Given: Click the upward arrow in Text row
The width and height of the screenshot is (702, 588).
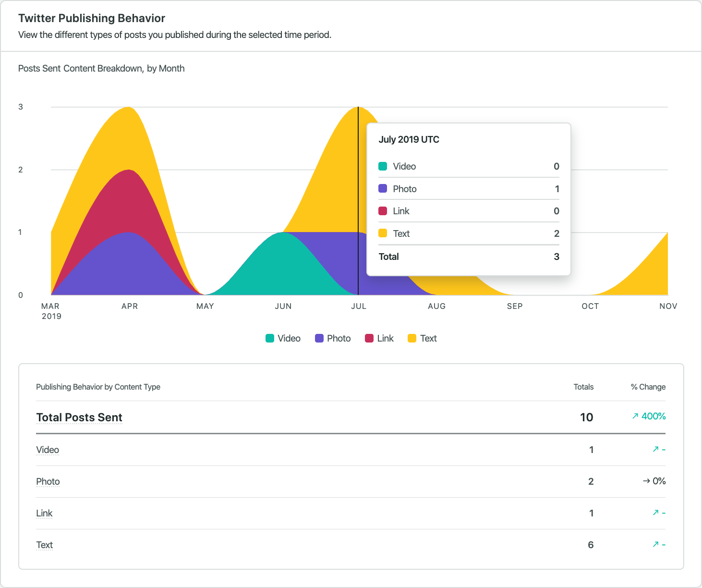Looking at the screenshot, I should click(x=655, y=544).
